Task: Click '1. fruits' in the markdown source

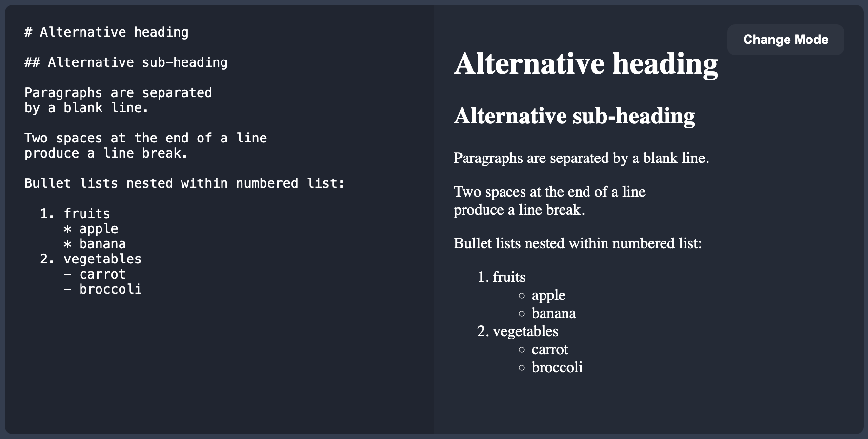Action: [x=75, y=213]
